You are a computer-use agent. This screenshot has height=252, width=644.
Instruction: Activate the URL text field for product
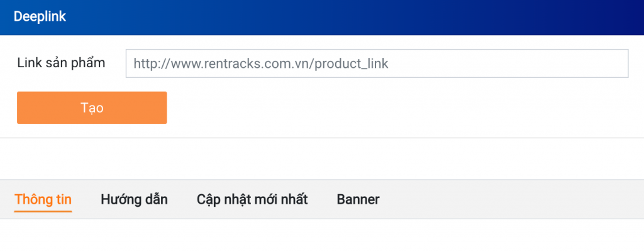[377, 63]
